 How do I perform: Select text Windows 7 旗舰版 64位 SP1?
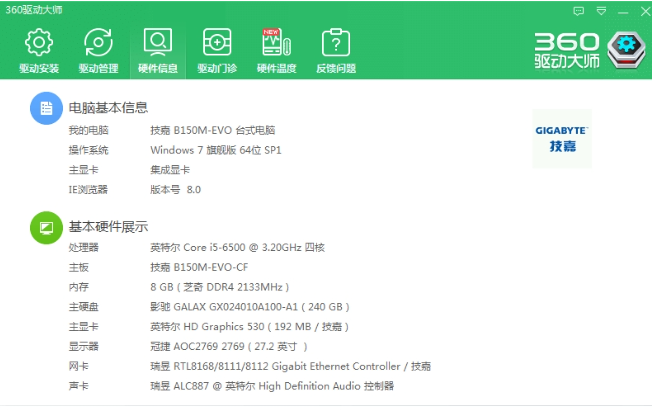coord(216,150)
